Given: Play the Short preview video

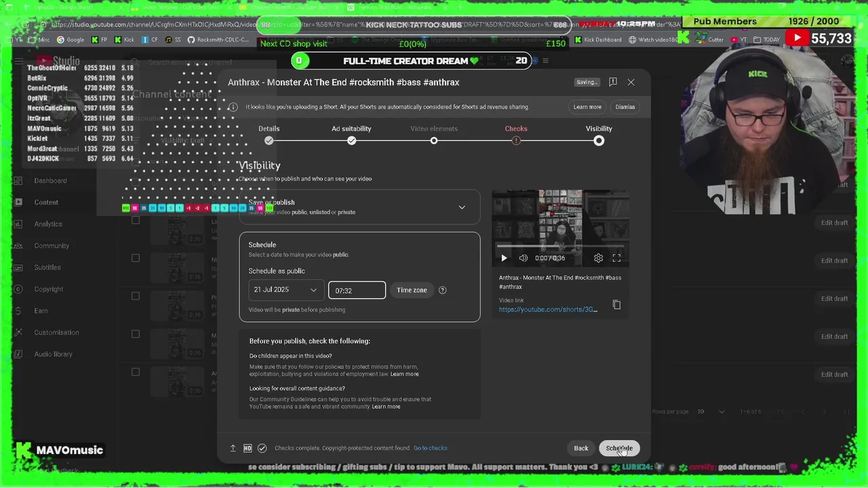Looking at the screenshot, I should (x=504, y=258).
